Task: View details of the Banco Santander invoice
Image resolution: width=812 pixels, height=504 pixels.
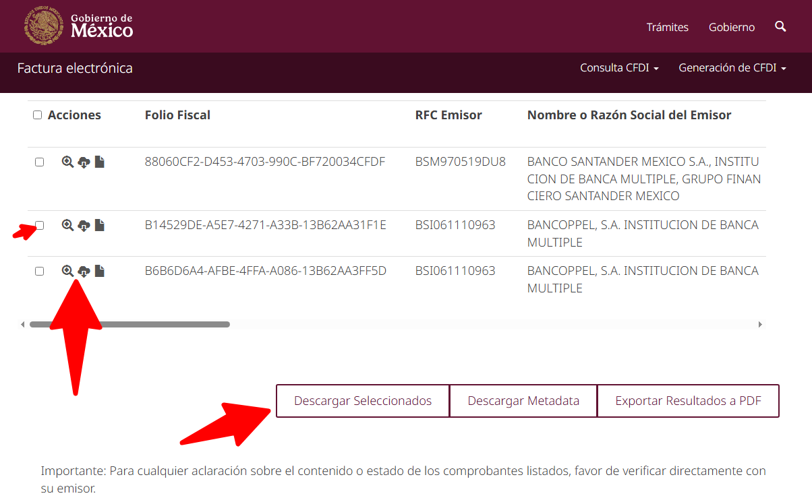Action: coord(67,162)
